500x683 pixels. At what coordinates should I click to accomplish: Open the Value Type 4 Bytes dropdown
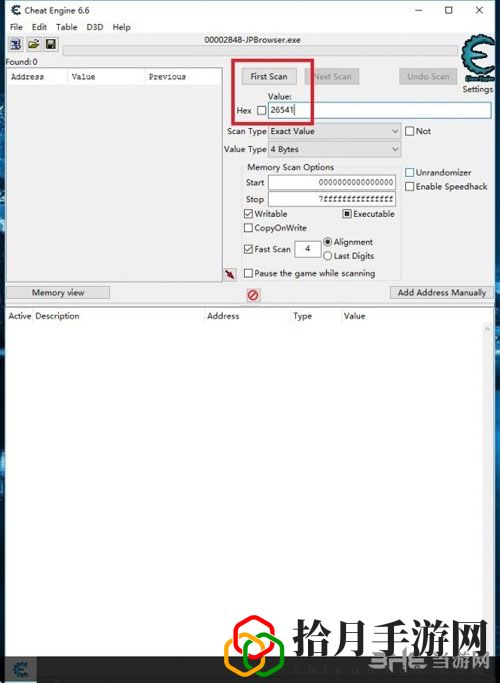[x=334, y=149]
